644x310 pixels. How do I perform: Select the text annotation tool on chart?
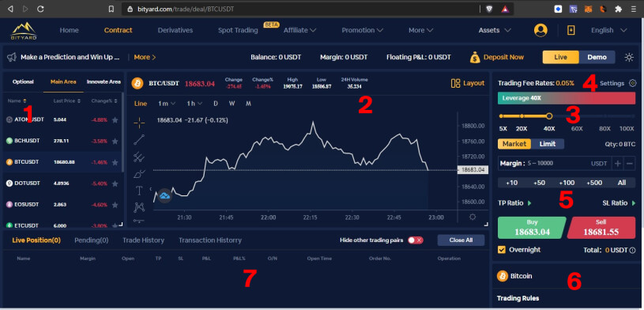(x=139, y=191)
